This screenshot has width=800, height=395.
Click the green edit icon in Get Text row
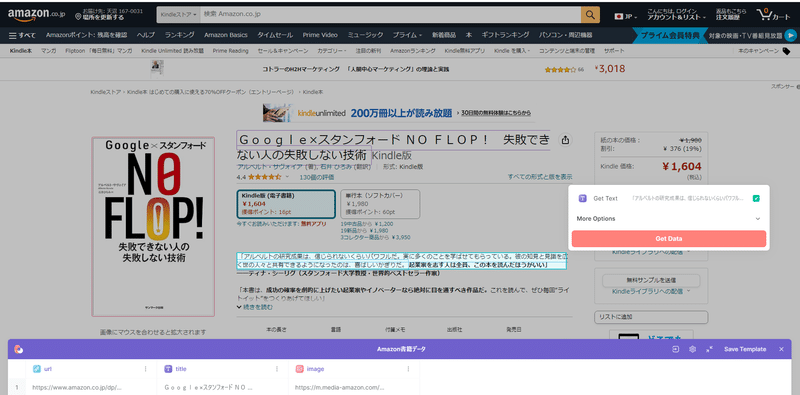[756, 198]
